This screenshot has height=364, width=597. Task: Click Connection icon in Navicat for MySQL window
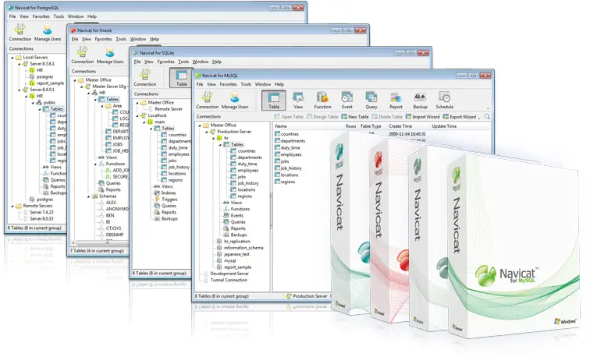[207, 101]
